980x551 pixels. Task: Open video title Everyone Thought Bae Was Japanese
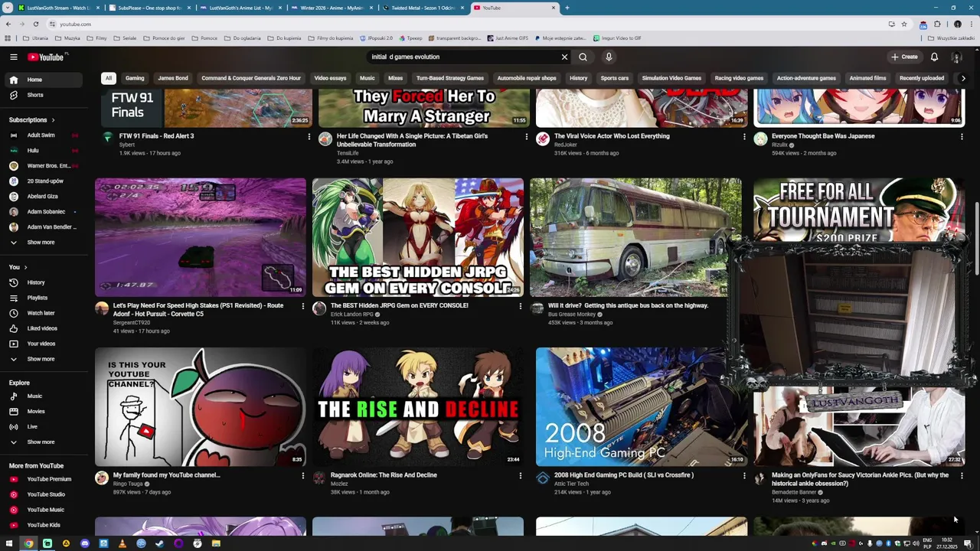823,136
